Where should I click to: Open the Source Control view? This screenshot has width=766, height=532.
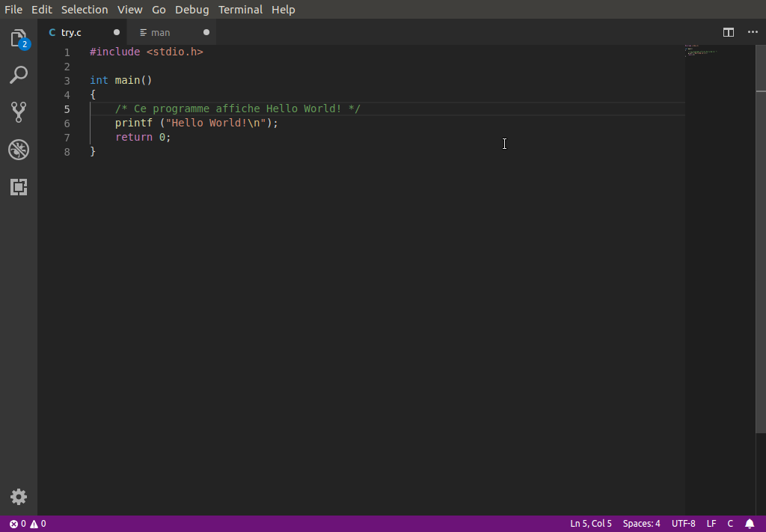19,111
